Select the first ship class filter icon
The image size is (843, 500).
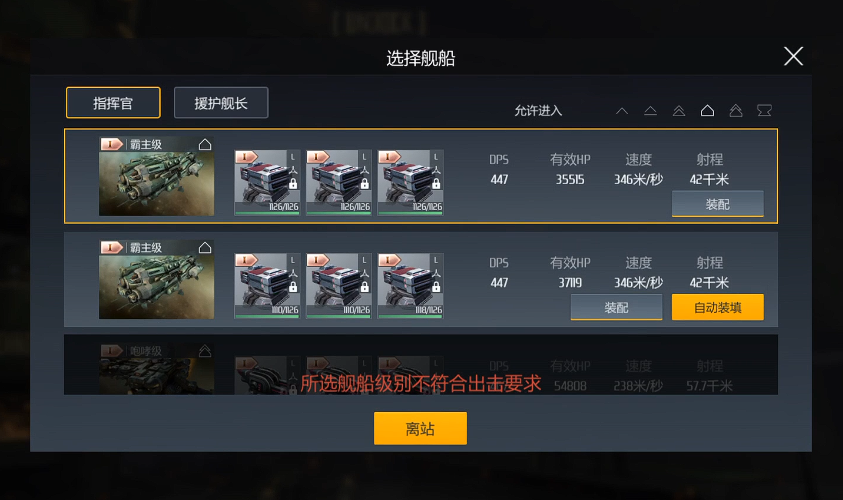point(622,111)
